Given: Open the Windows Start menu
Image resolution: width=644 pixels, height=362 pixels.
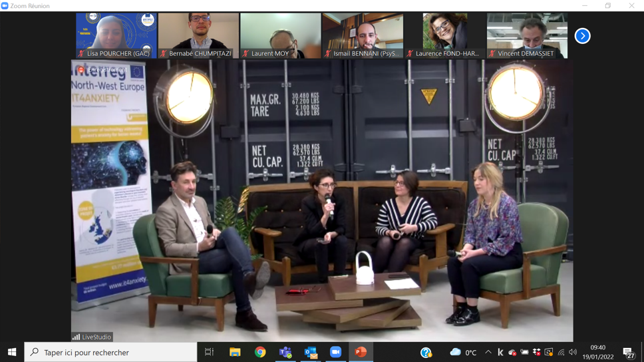Looking at the screenshot, I should (x=11, y=352).
